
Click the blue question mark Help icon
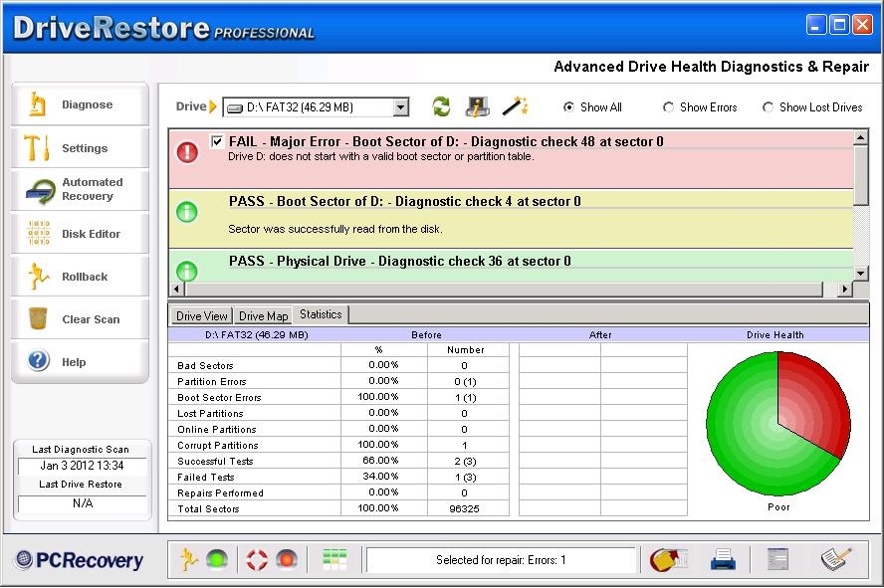click(x=39, y=360)
